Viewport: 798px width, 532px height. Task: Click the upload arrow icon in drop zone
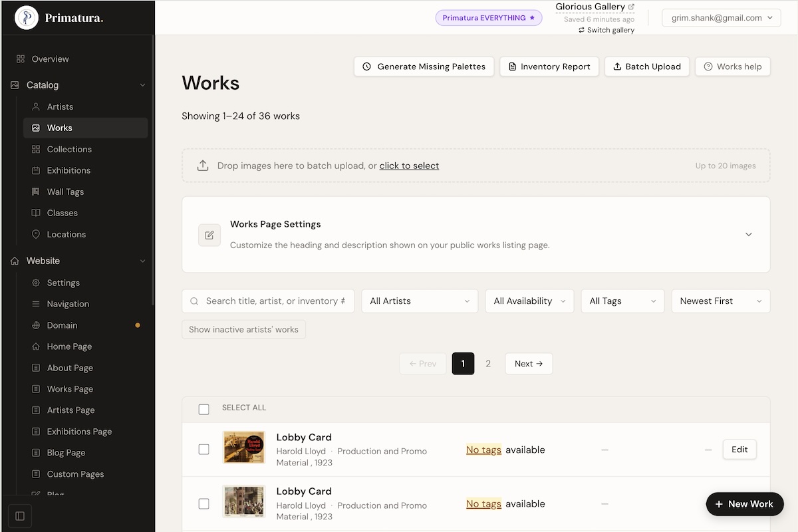[x=203, y=166]
